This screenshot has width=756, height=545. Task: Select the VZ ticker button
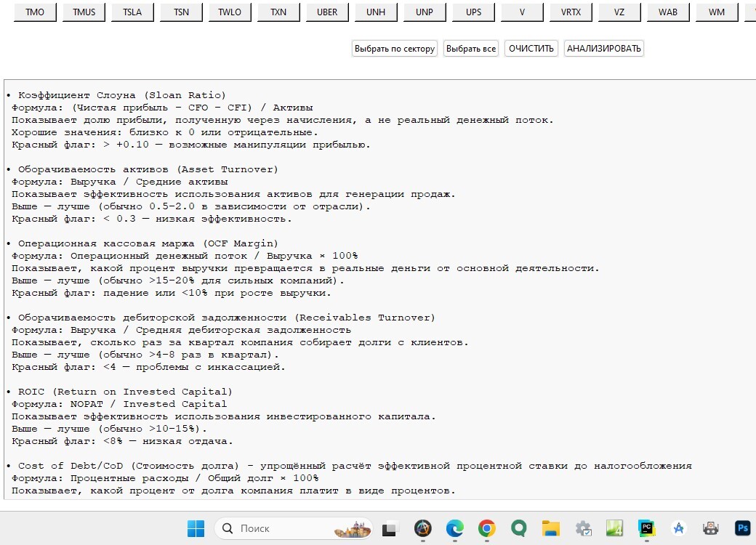[x=619, y=12]
